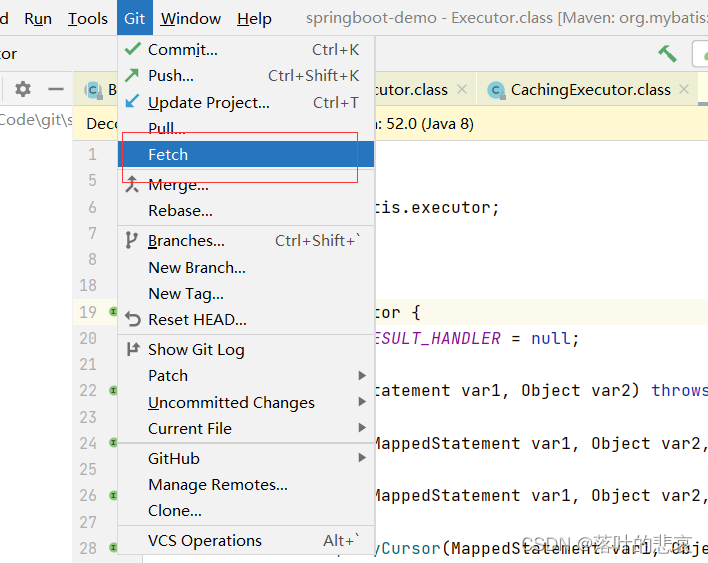Click line number 20 in the gutter
The width and height of the screenshot is (708, 563).
88,338
